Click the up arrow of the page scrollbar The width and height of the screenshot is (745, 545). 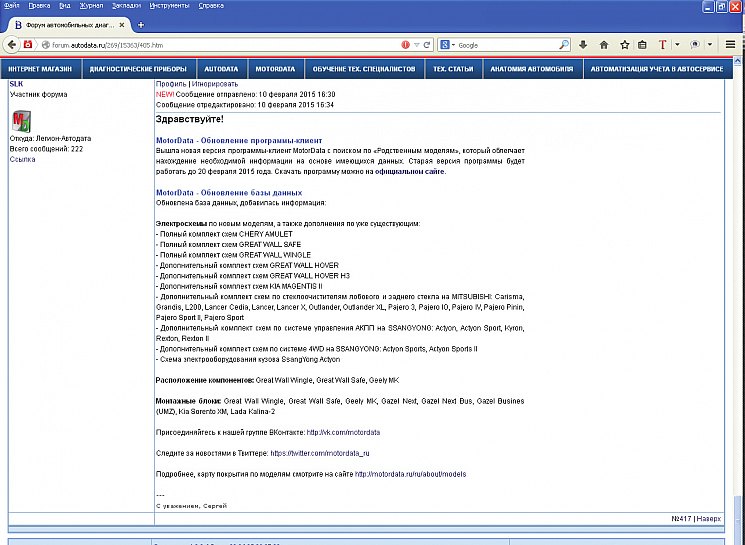(737, 61)
